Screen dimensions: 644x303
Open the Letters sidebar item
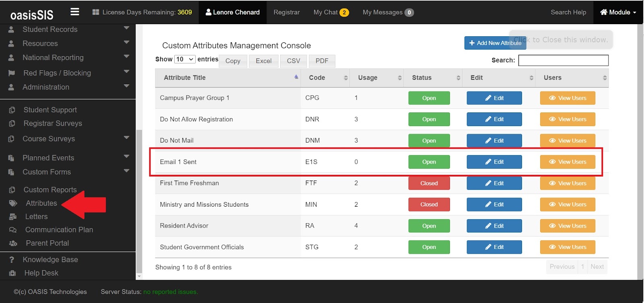tap(36, 216)
